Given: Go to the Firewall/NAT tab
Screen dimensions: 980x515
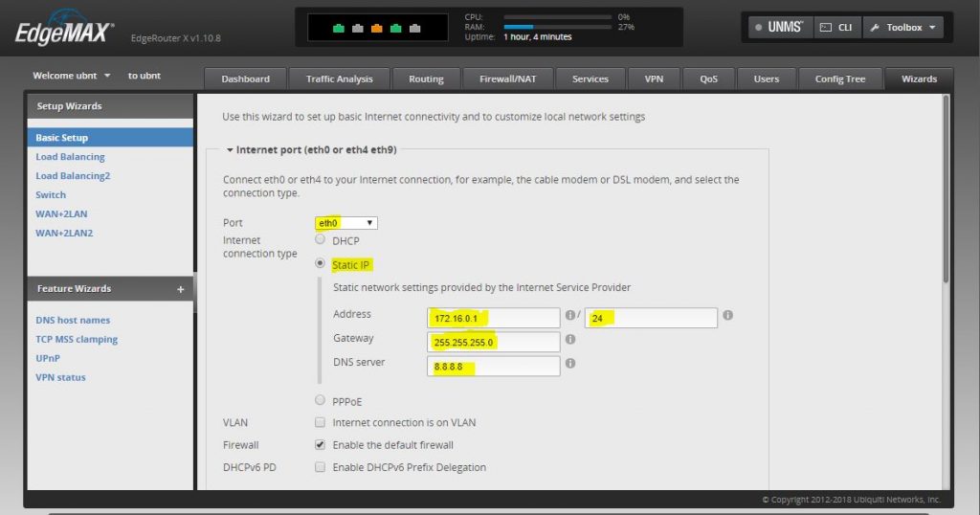Looking at the screenshot, I should pyautogui.click(x=507, y=78).
